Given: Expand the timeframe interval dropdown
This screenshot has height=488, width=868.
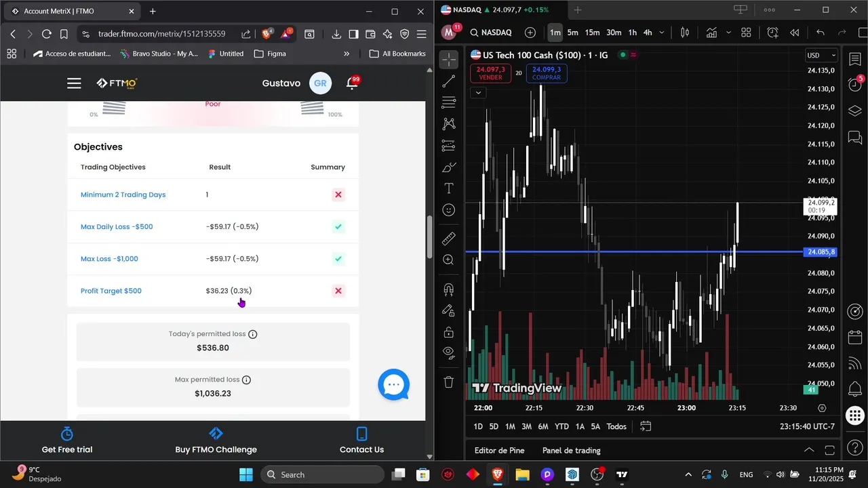Looking at the screenshot, I should pos(662,33).
